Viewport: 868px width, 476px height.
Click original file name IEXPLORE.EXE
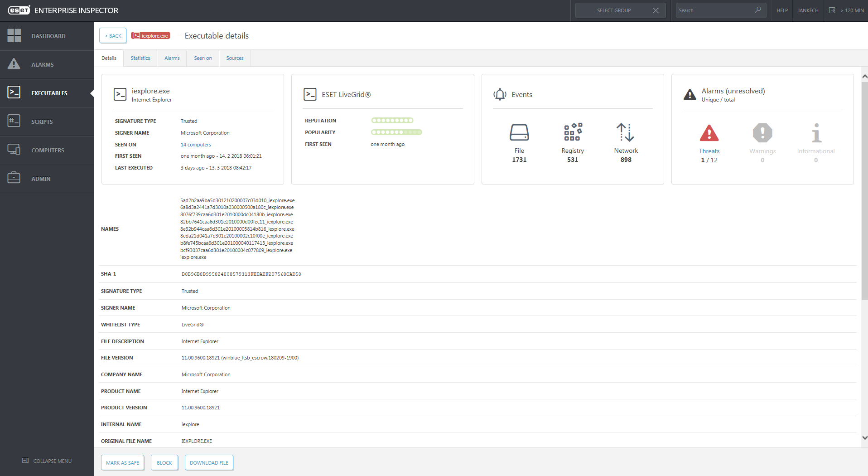pos(197,441)
